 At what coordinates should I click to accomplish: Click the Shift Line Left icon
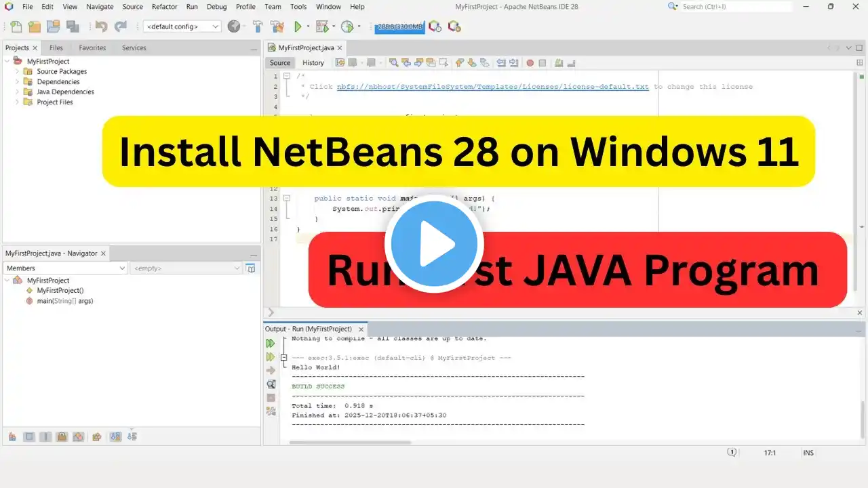point(501,62)
